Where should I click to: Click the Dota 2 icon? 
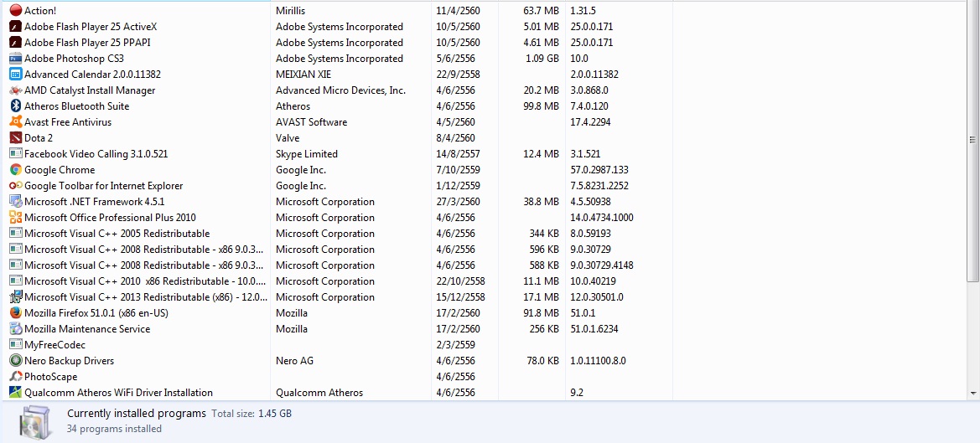tap(16, 138)
